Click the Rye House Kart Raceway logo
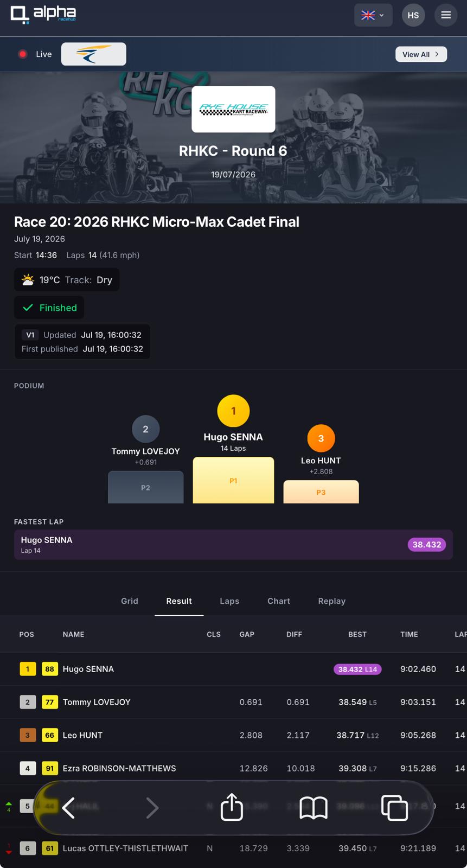The height and width of the screenshot is (868, 467). (233, 109)
